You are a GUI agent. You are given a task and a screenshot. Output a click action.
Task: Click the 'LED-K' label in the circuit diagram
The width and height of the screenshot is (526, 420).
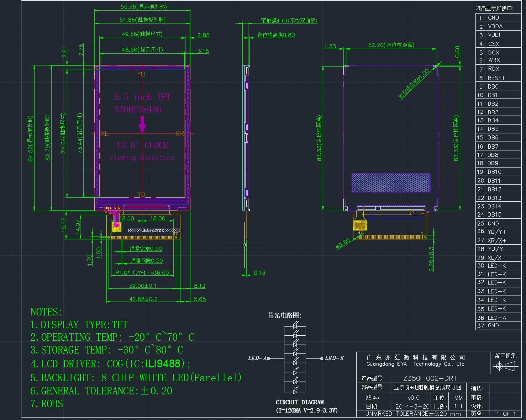(x=335, y=358)
